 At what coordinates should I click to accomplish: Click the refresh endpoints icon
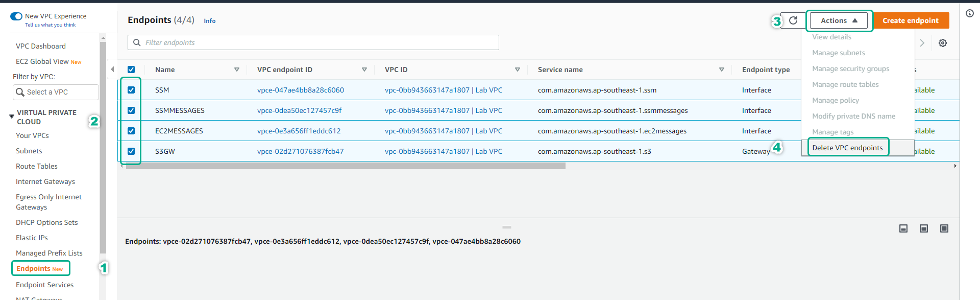793,20
